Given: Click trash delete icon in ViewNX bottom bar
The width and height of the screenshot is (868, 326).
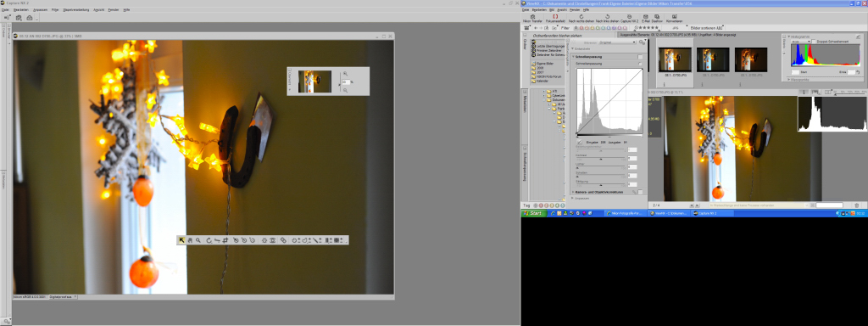Looking at the screenshot, I should [x=856, y=205].
